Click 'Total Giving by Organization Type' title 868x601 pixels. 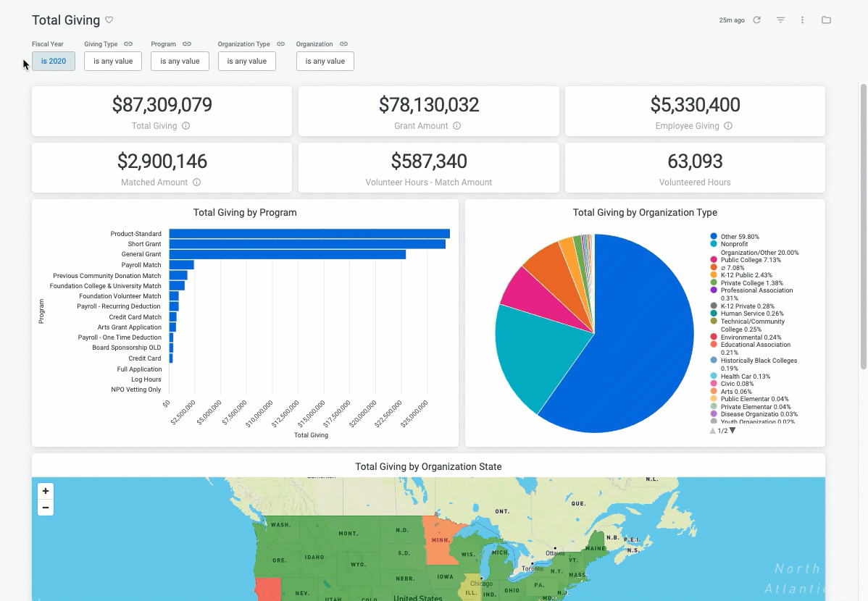[x=645, y=212]
